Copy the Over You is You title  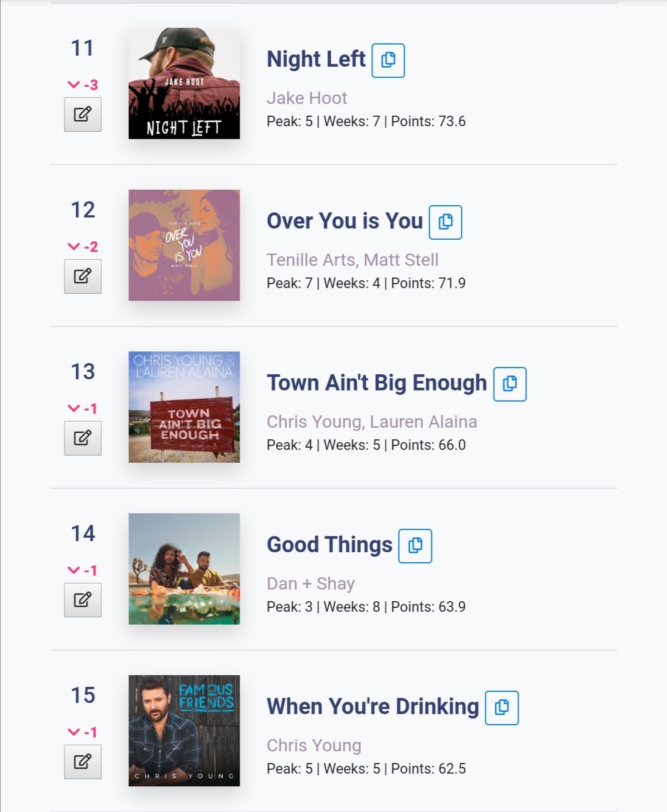click(x=445, y=222)
